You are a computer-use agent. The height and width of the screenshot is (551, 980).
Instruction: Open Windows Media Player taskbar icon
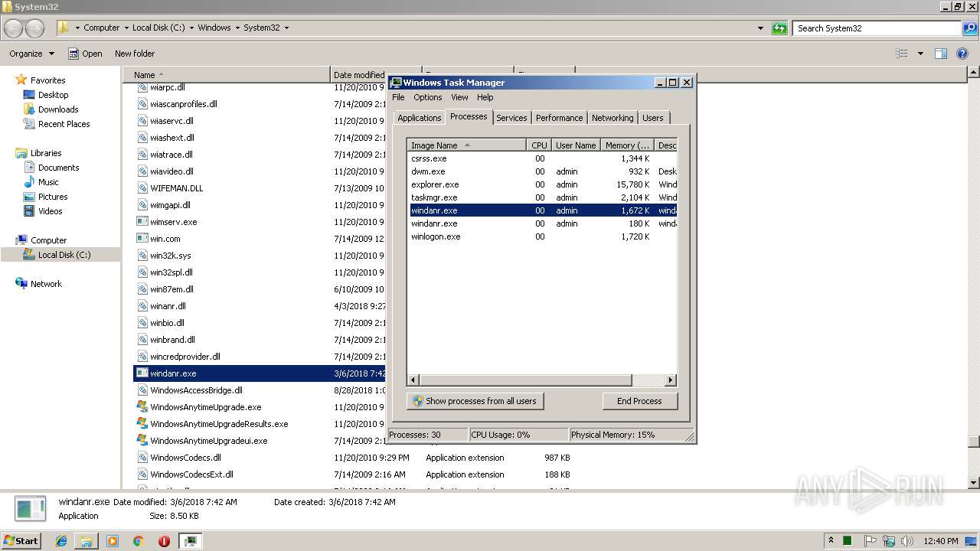[113, 541]
